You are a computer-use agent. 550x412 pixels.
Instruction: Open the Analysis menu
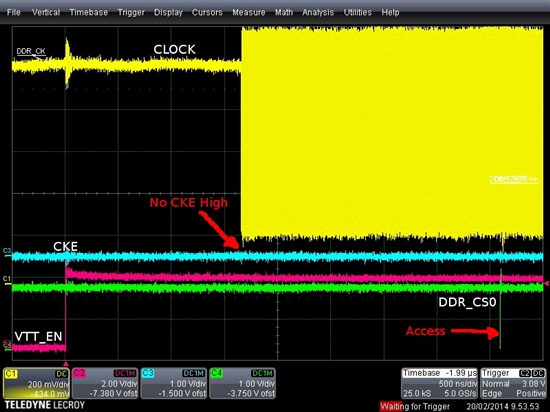tap(318, 12)
